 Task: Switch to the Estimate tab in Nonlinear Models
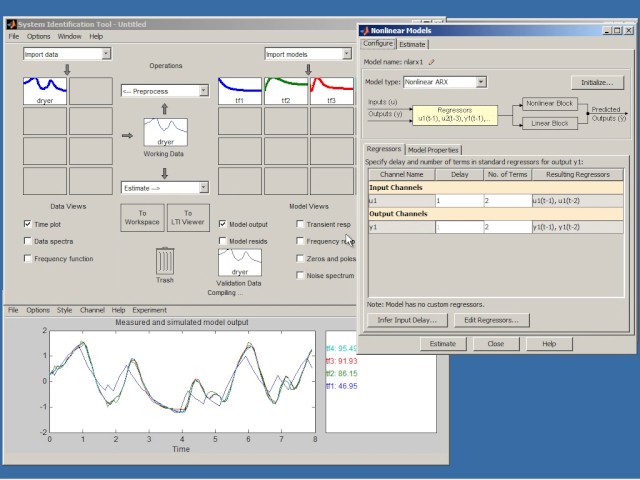pyautogui.click(x=412, y=44)
